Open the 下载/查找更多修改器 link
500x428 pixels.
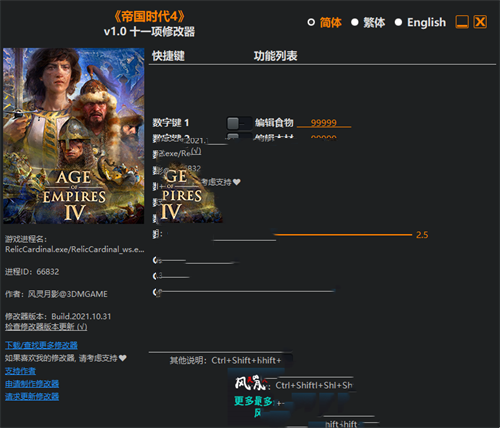point(41,345)
